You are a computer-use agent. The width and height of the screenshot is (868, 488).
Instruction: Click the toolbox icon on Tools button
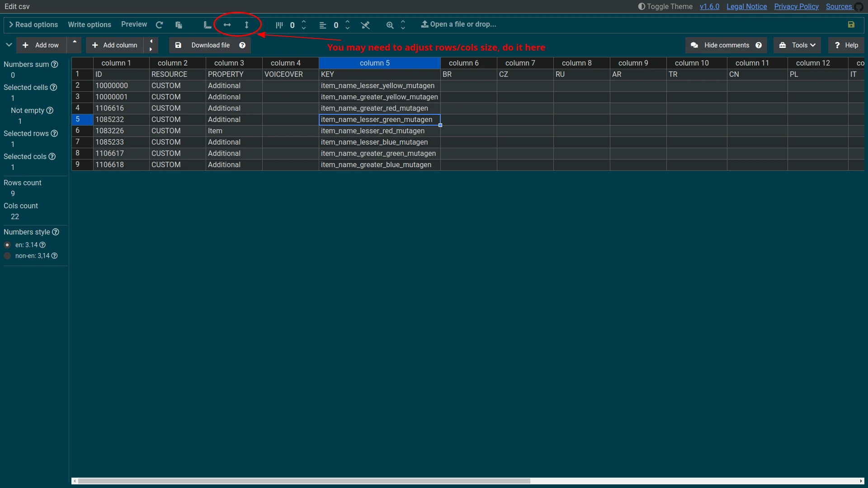click(x=783, y=45)
